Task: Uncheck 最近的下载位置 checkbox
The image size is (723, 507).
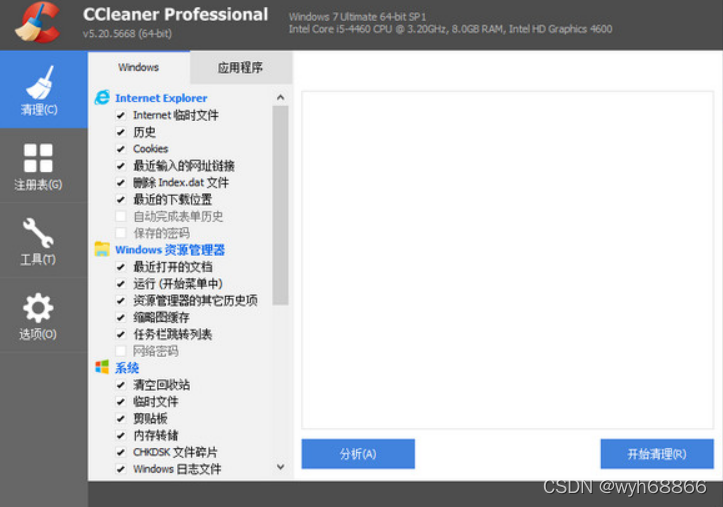Action: tap(121, 200)
